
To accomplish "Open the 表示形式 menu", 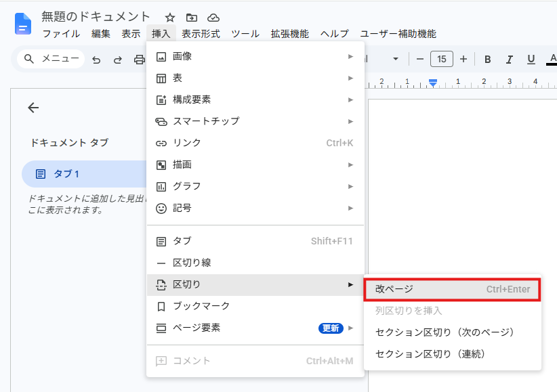I will click(201, 34).
